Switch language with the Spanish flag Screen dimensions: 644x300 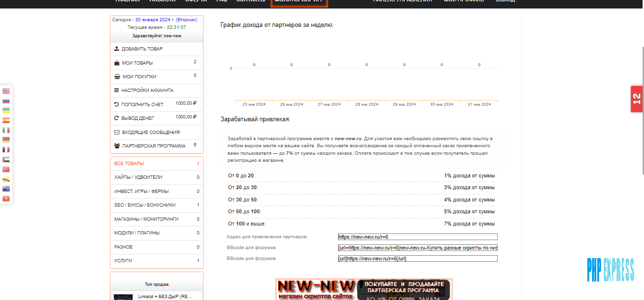click(x=6, y=120)
